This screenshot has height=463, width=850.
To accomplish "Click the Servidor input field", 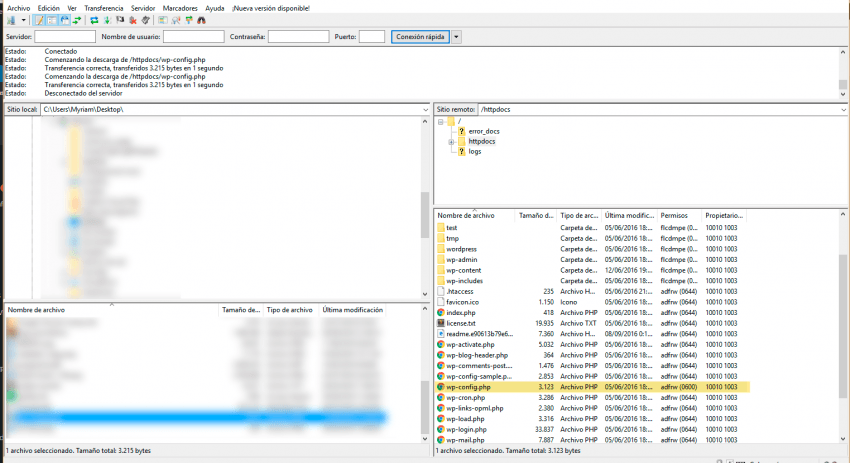I will [65, 37].
